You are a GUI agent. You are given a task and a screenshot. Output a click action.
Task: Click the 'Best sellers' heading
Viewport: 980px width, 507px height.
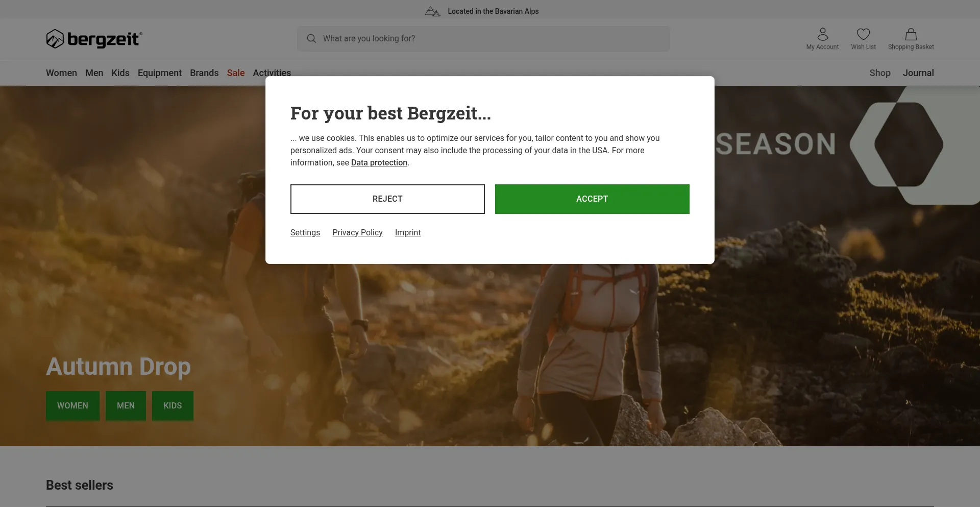tap(80, 485)
